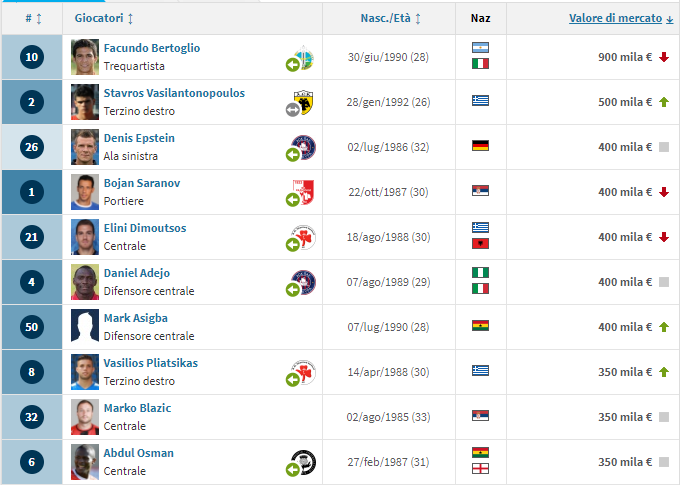The width and height of the screenshot is (680, 485).
Task: Click Facundo Bertoglio's previous club crest icon
Action: (x=304, y=57)
